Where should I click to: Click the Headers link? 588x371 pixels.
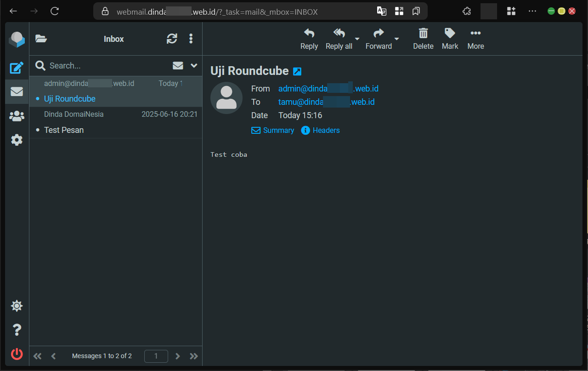(321, 131)
